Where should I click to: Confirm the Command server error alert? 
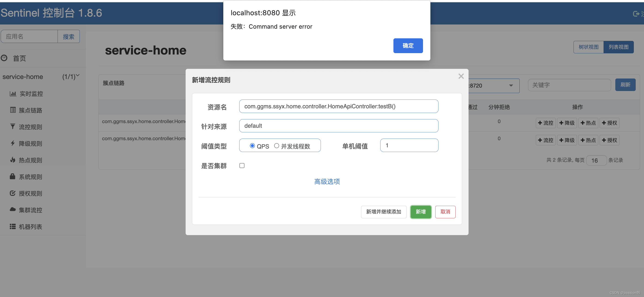408,46
